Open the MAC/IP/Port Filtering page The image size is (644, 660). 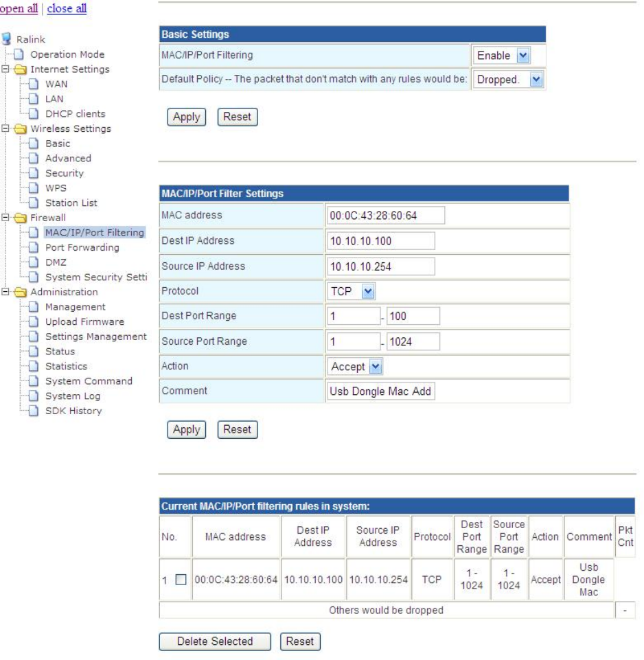click(95, 232)
